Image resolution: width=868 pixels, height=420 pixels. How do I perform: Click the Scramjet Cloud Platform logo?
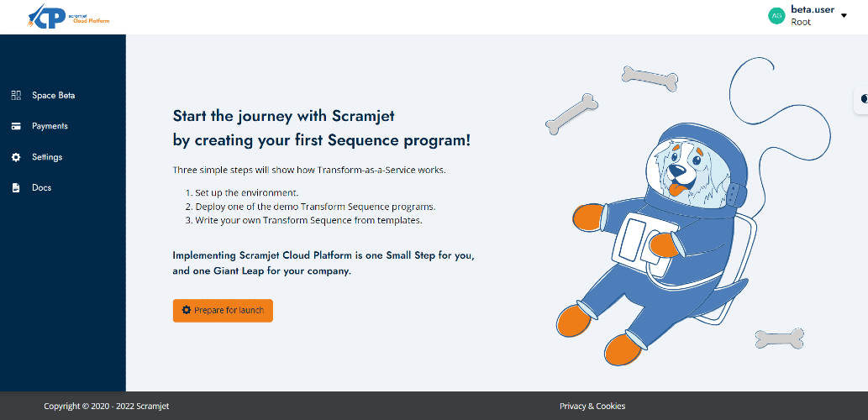[69, 17]
